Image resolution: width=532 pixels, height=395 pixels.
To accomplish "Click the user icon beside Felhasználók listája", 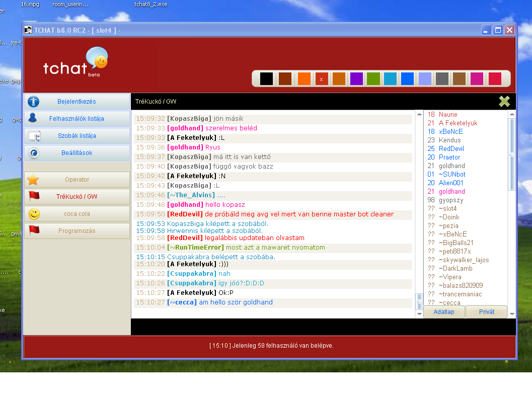I will pyautogui.click(x=33, y=119).
